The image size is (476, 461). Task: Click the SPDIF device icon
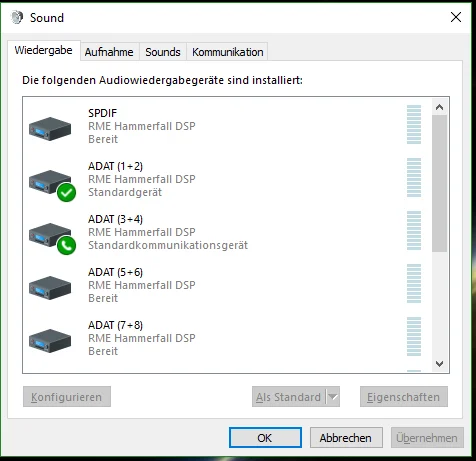click(50, 129)
